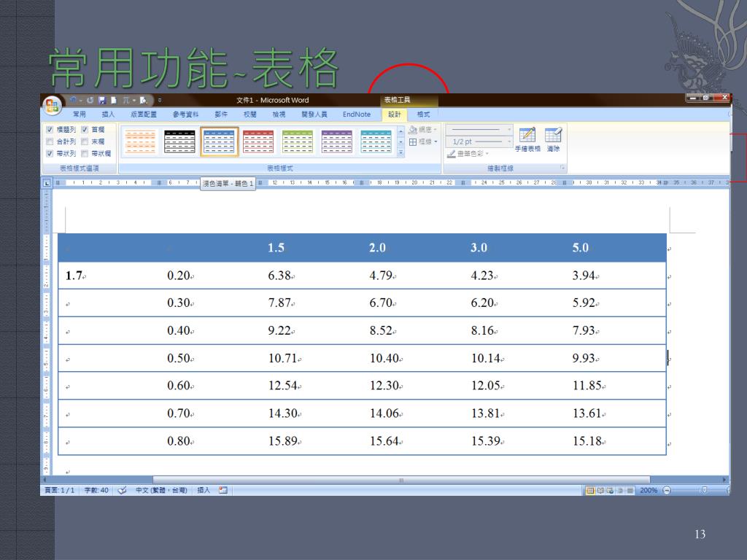Select the 清除 (Eraser) tool
Screen dimensions: 747x560
point(553,139)
